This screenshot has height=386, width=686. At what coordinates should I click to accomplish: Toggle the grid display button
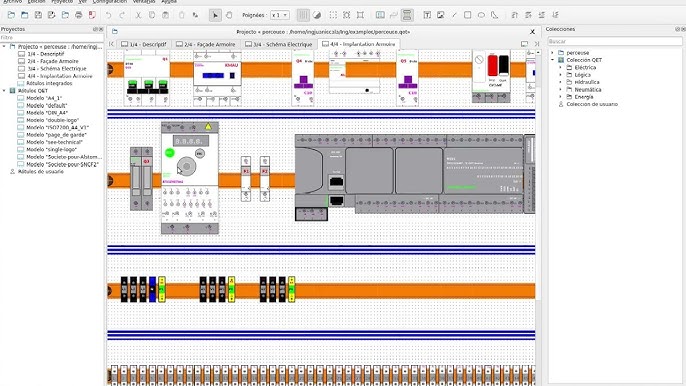click(303, 15)
